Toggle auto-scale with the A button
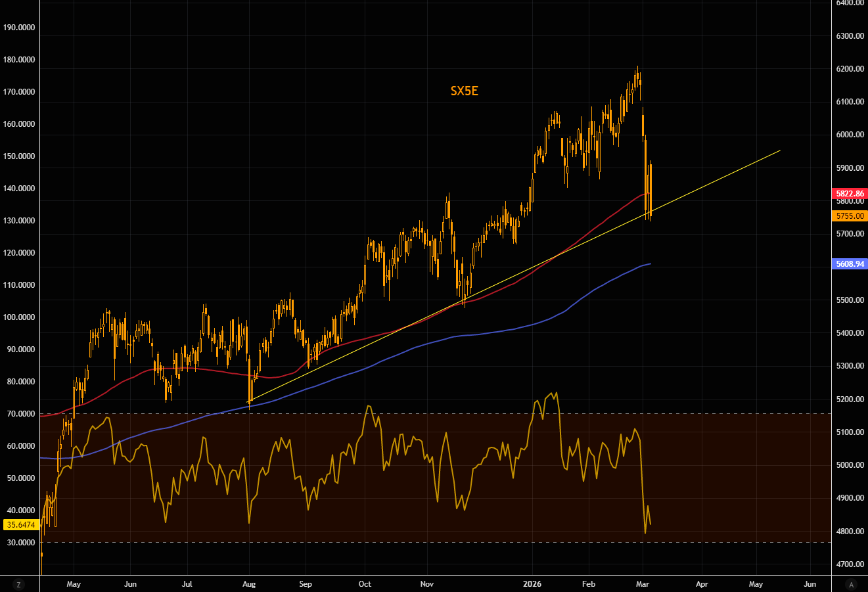868x592 pixels. [851, 584]
